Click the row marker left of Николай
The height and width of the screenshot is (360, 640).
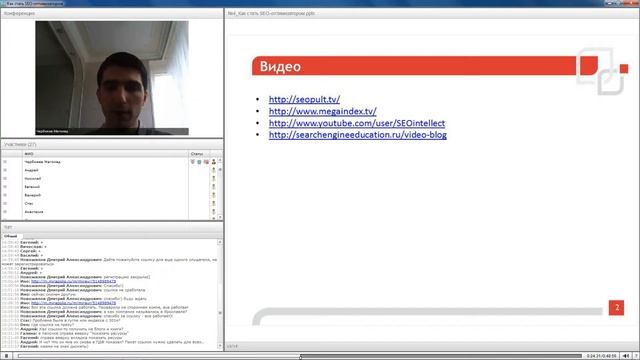pyautogui.click(x=5, y=178)
